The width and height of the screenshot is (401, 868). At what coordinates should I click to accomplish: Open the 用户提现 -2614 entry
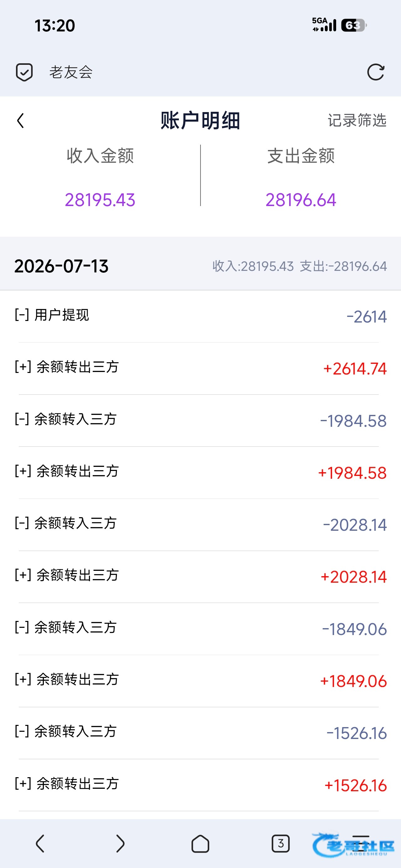pos(200,316)
